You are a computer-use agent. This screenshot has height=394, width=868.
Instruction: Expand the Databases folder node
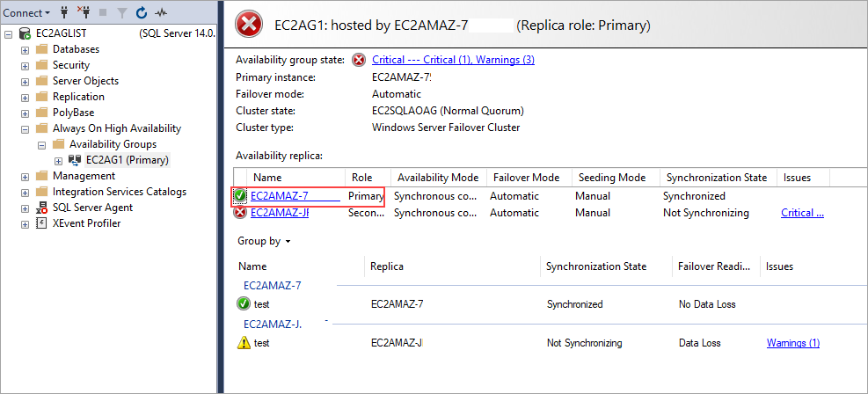coord(26,49)
